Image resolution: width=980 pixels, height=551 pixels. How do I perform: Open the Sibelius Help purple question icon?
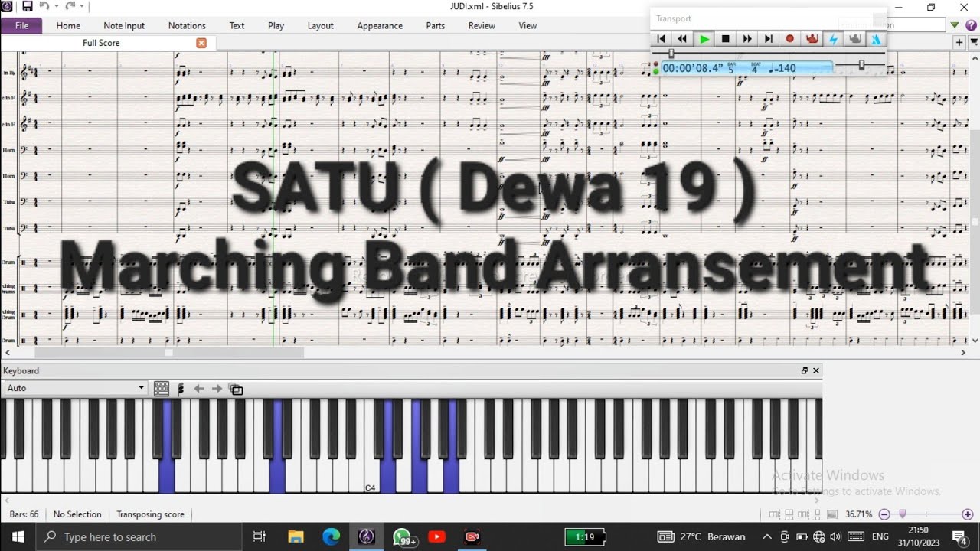click(970, 25)
